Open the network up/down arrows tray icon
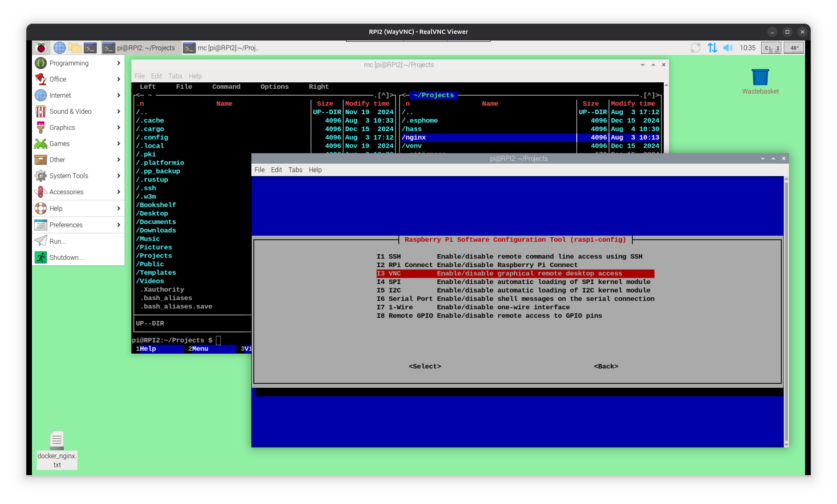Viewport: 837px width, 504px height. [712, 48]
